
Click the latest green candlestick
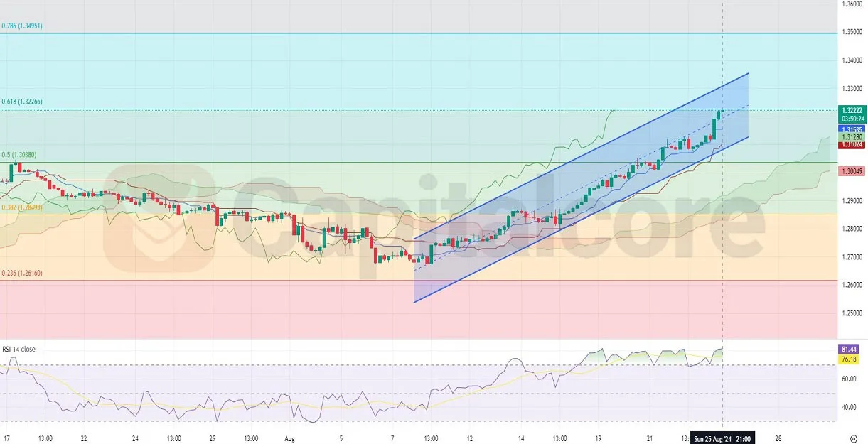coord(718,114)
